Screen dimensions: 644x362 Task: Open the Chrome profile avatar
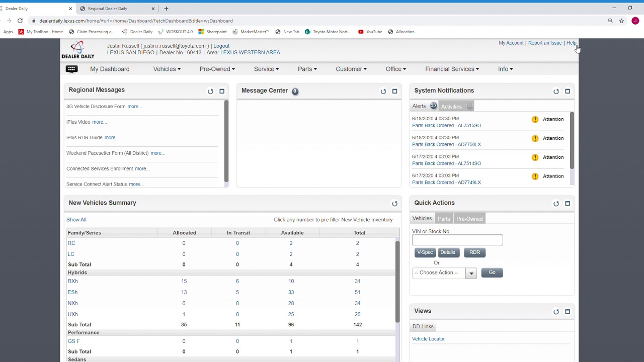635,21
